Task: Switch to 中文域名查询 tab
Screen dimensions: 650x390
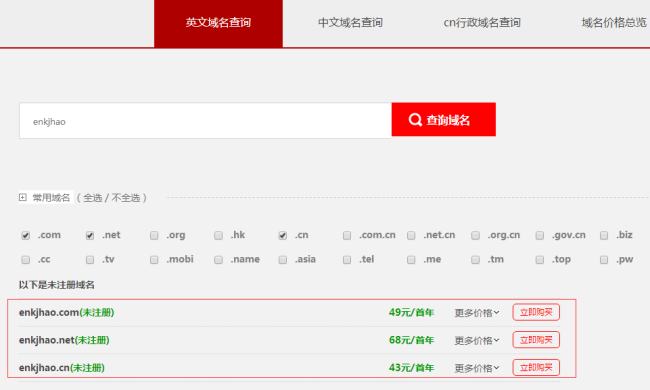Action: (350, 23)
